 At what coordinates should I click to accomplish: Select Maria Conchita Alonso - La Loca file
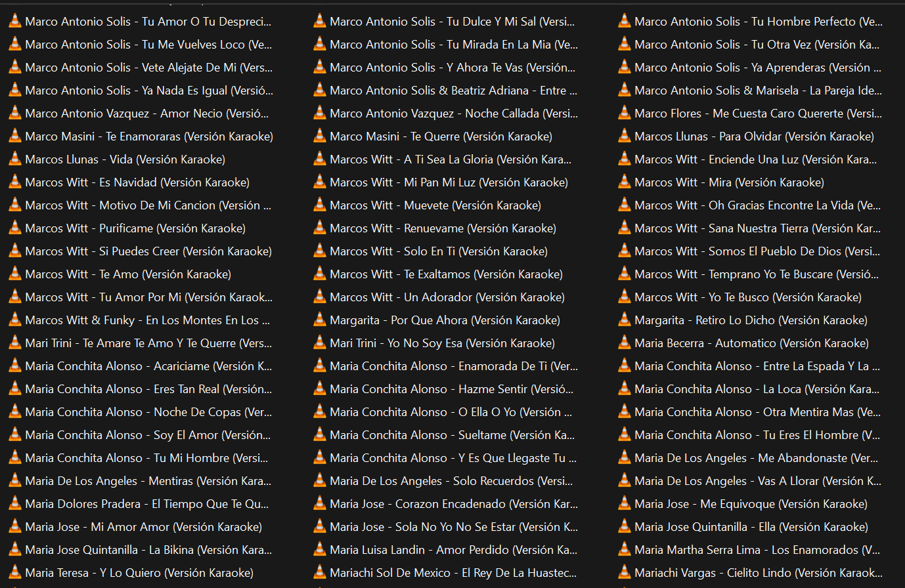(757, 389)
